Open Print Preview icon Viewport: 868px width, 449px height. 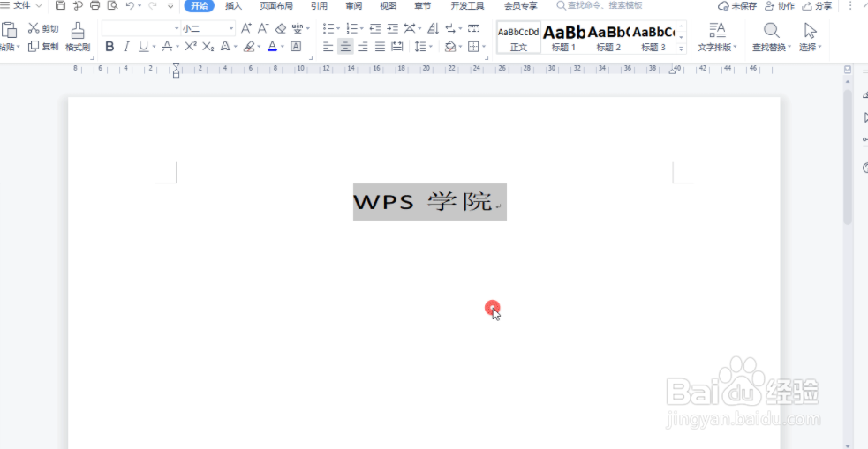pyautogui.click(x=112, y=6)
